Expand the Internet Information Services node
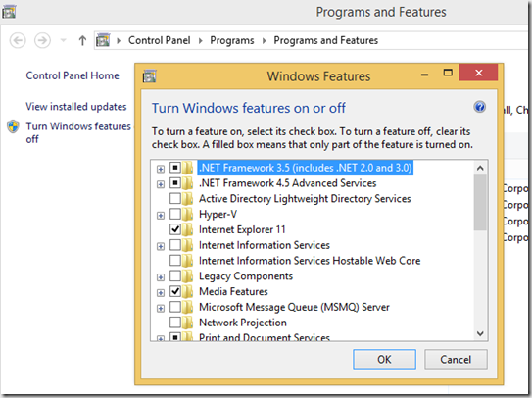532x398 pixels. pyautogui.click(x=161, y=246)
